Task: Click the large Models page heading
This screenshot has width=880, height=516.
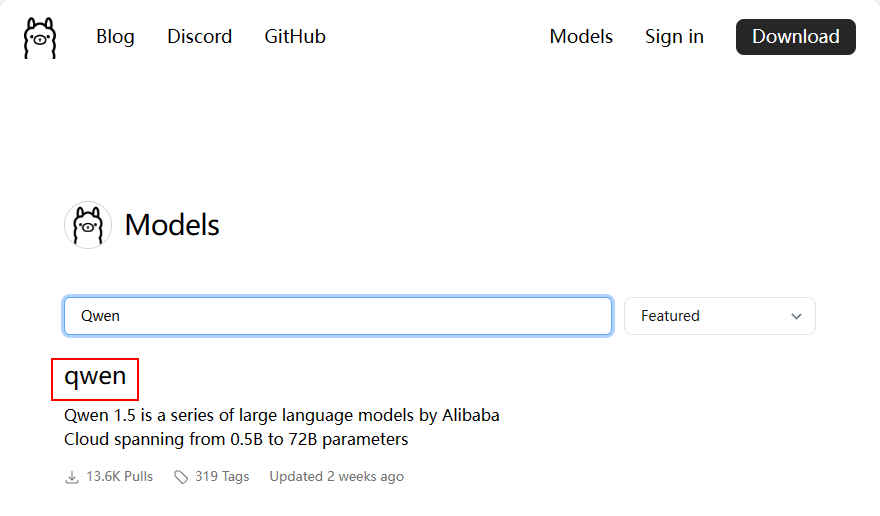Action: pos(172,225)
